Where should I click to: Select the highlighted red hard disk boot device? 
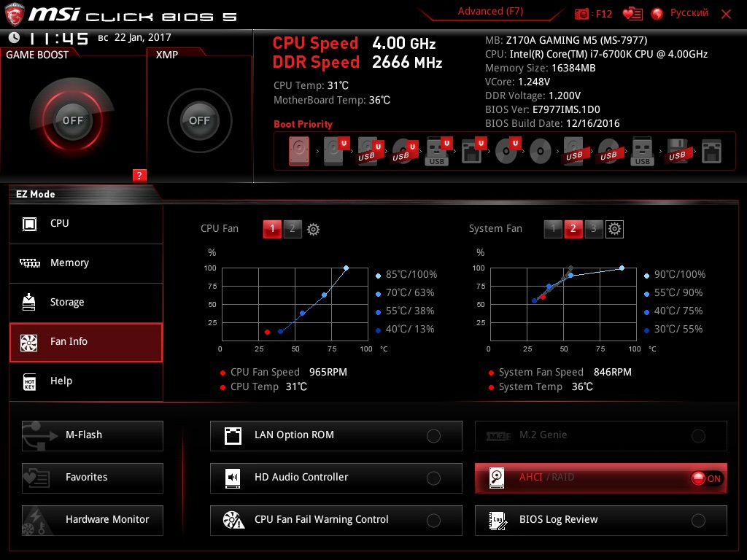pos(298,152)
